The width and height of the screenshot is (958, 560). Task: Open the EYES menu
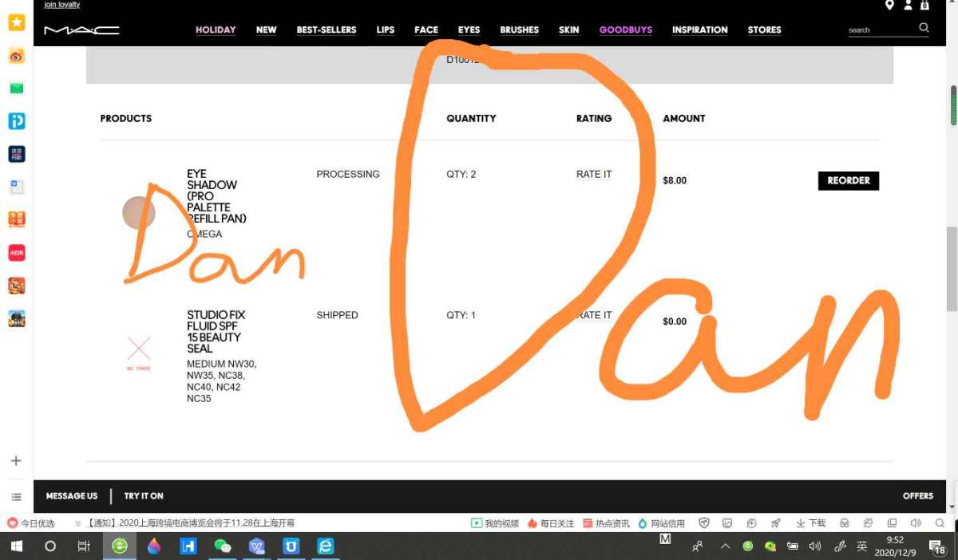(469, 30)
